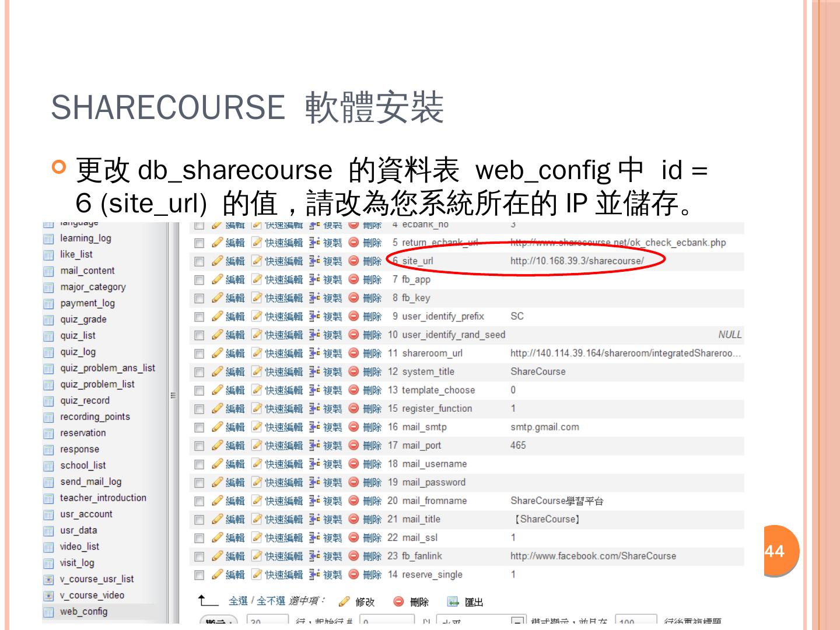The width and height of the screenshot is (840, 630).
Task: Click the smtp.gmail.com value cell
Action: point(545,427)
